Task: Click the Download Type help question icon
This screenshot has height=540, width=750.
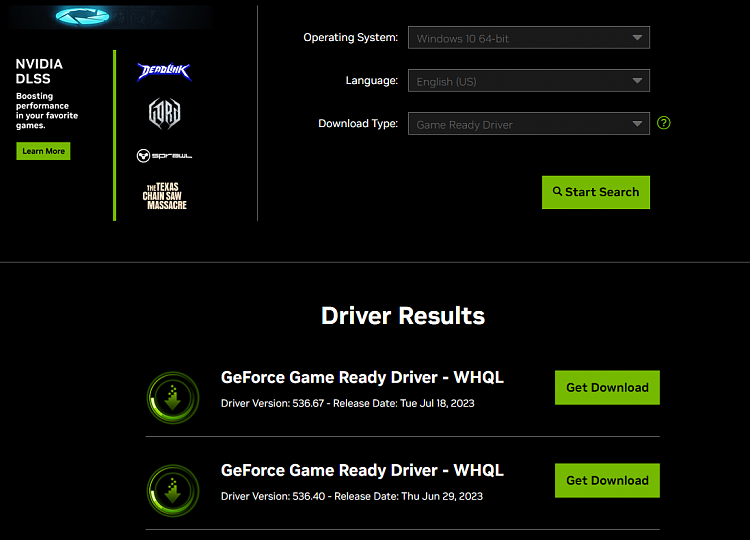Action: (x=663, y=123)
